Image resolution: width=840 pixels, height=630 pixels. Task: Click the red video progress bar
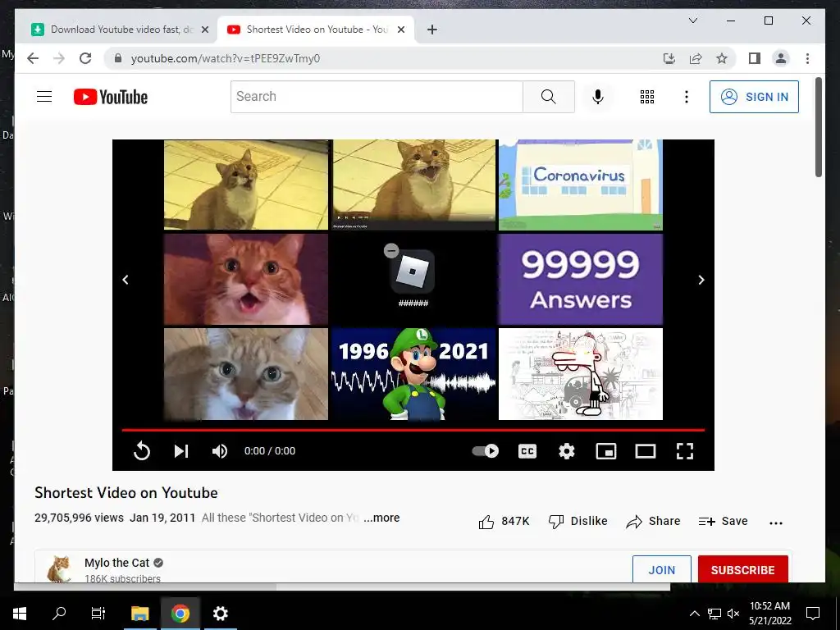pyautogui.click(x=413, y=430)
